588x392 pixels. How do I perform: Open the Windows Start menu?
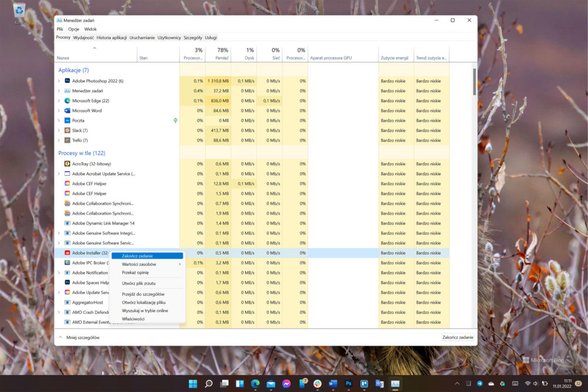[193, 384]
